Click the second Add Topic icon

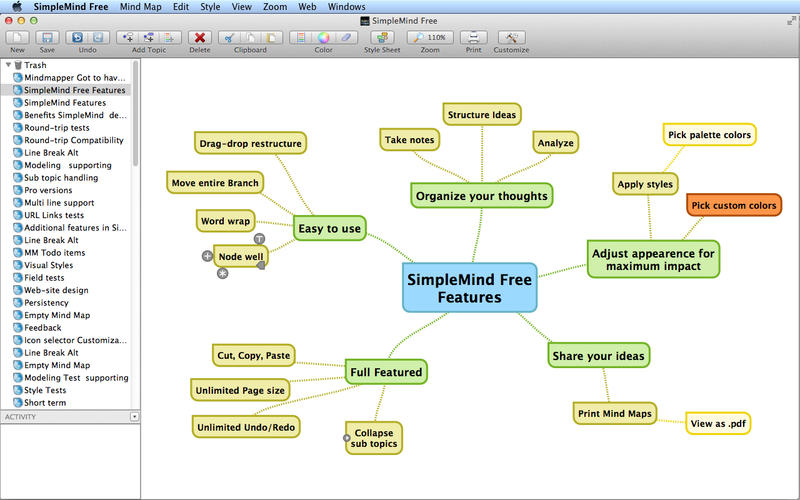point(148,38)
